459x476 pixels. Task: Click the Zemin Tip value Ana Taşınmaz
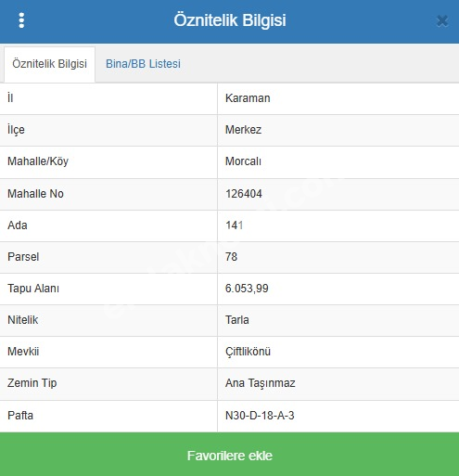pos(261,383)
